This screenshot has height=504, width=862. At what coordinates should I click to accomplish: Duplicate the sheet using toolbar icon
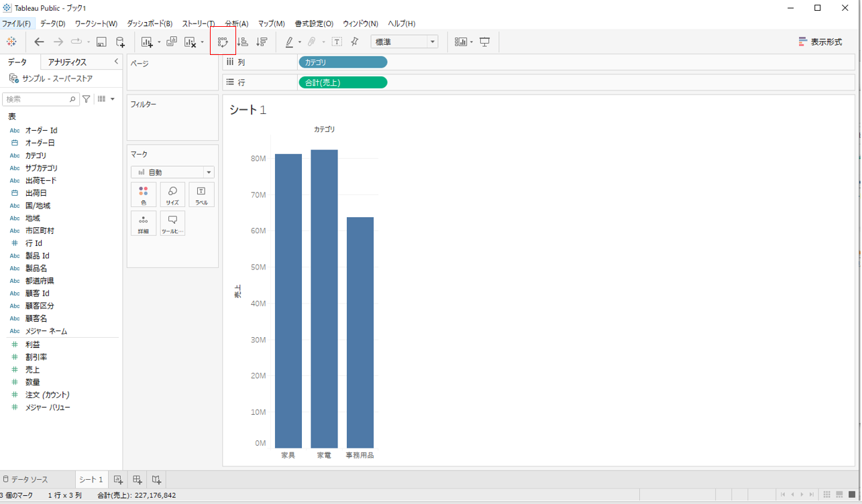coord(172,42)
